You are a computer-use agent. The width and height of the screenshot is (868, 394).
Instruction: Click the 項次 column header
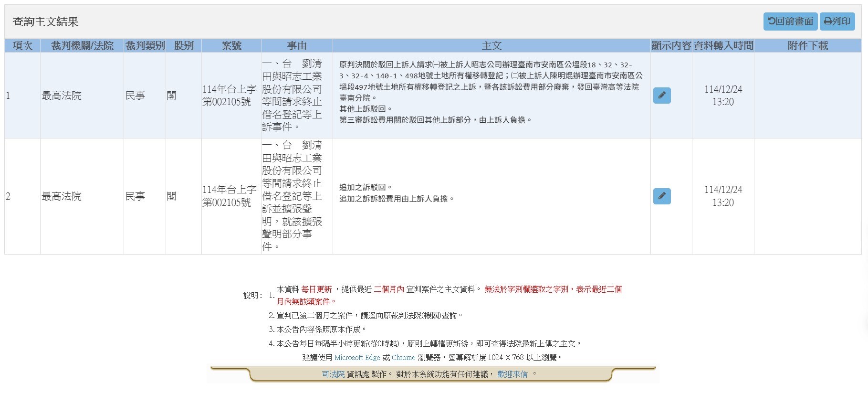pyautogui.click(x=22, y=46)
